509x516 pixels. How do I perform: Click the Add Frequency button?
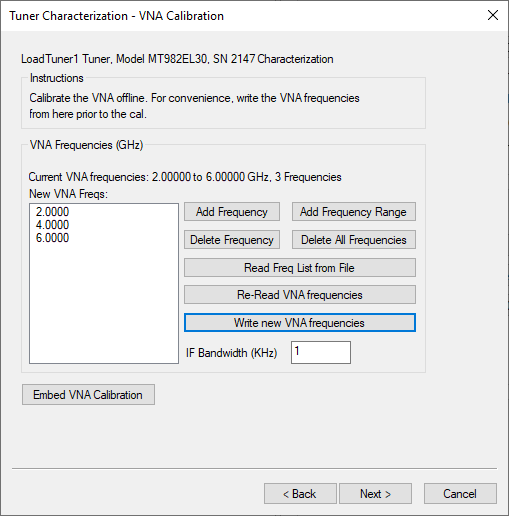click(x=232, y=212)
